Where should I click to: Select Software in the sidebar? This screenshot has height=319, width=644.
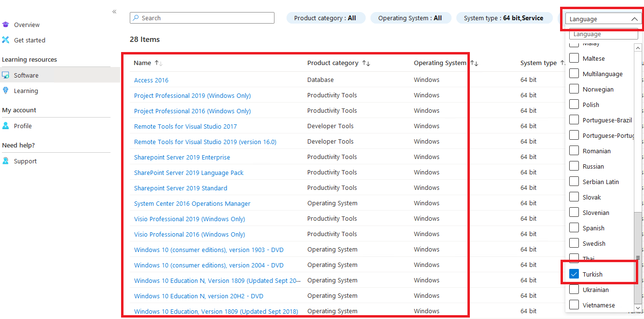(26, 75)
